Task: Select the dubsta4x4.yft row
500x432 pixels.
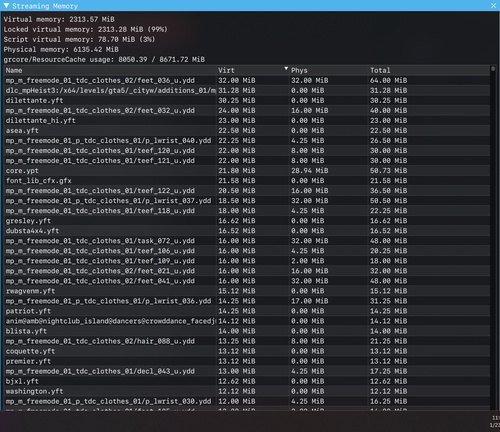Action: click(247, 231)
